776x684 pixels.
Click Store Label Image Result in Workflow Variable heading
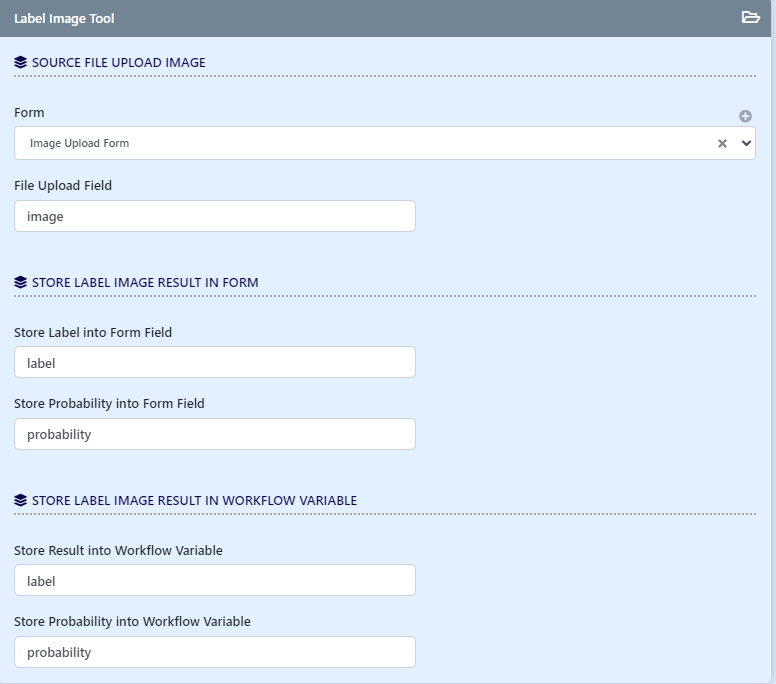[194, 500]
